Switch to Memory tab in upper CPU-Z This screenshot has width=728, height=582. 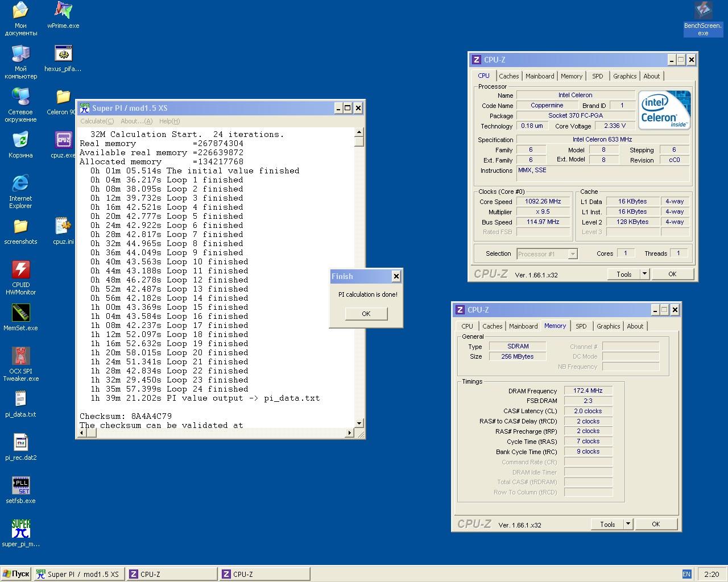(x=572, y=76)
